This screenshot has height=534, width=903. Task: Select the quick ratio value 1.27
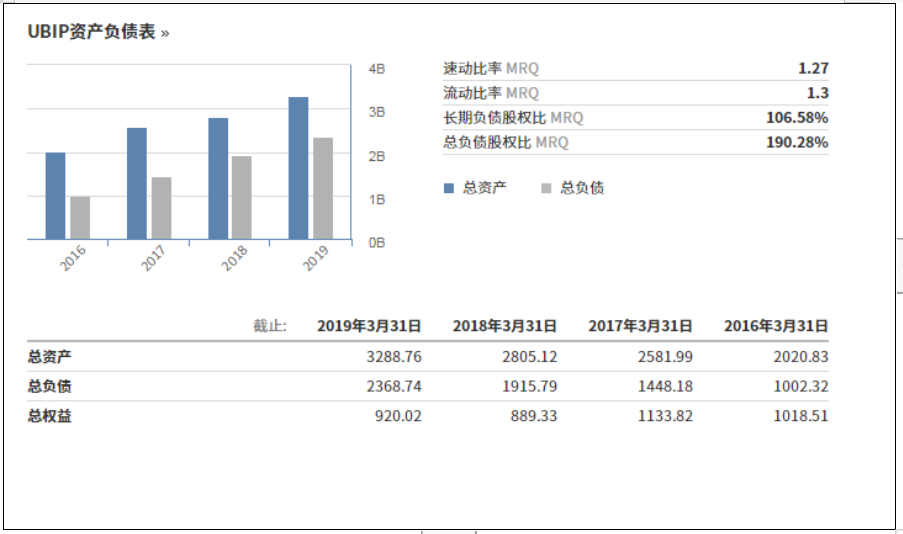(x=813, y=69)
